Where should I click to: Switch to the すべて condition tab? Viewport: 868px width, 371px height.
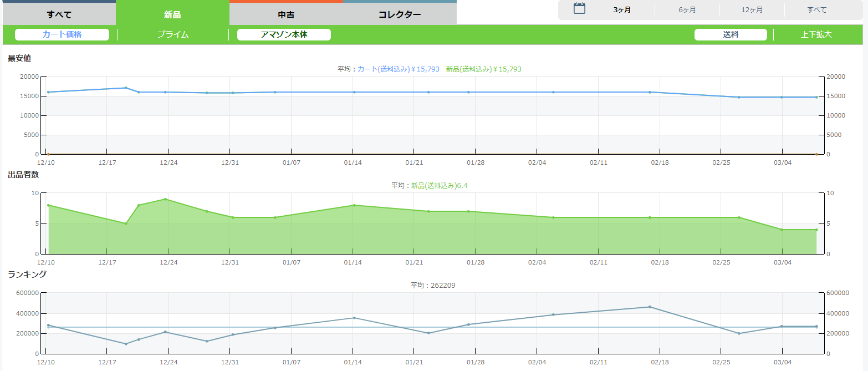(59, 14)
